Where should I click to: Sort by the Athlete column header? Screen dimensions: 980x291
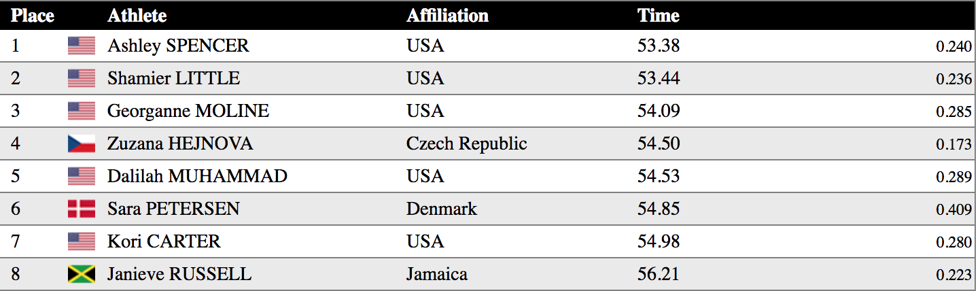pyautogui.click(x=137, y=15)
